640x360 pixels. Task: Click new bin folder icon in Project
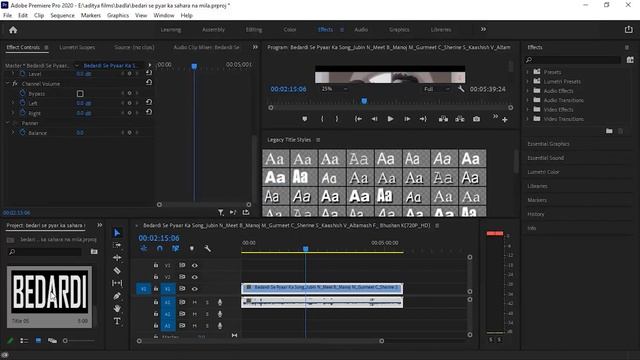point(94,252)
